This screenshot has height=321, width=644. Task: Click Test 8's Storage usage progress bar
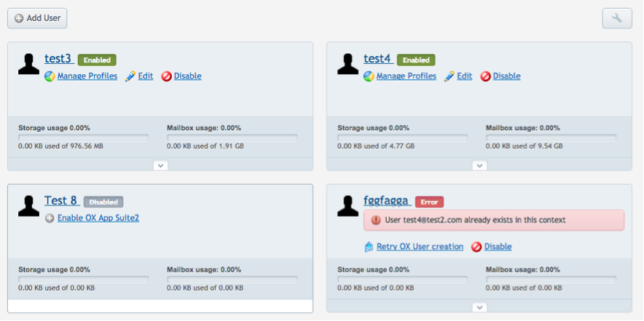click(x=83, y=280)
